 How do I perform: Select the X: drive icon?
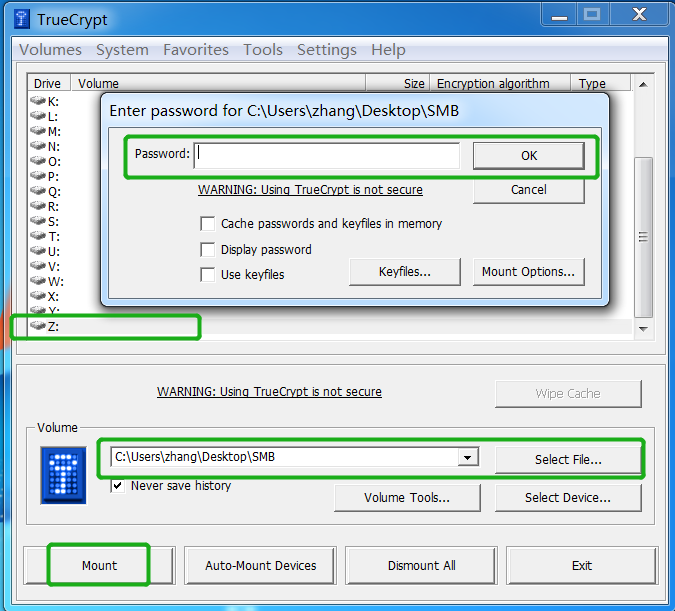tap(38, 296)
